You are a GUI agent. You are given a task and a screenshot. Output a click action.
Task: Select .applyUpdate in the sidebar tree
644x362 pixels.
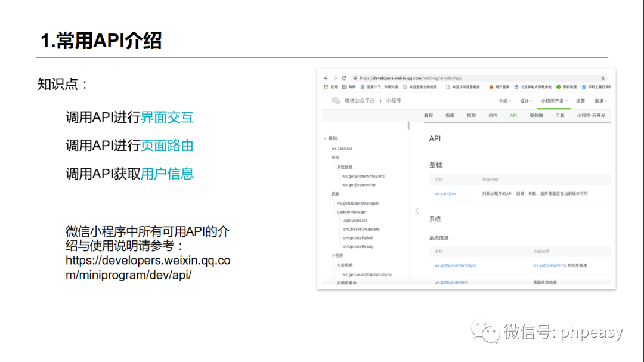(355, 221)
